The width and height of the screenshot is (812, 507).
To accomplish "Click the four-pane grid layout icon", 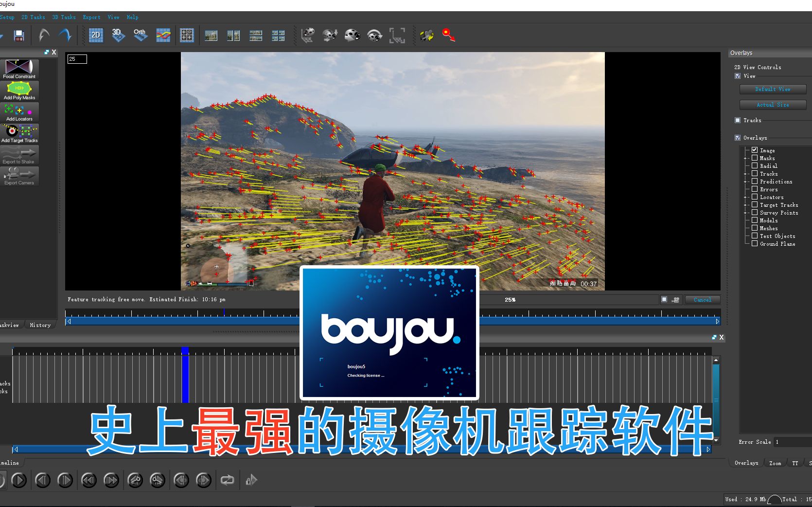I will coord(187,35).
